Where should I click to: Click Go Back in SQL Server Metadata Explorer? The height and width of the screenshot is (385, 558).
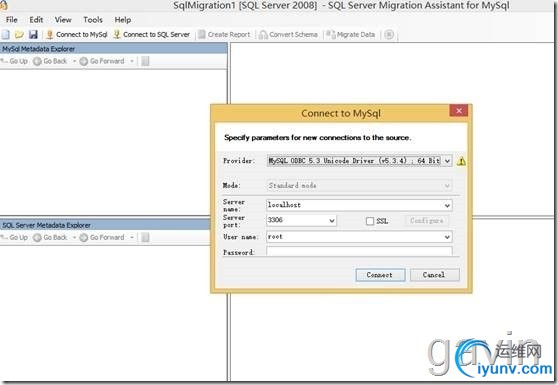50,237
